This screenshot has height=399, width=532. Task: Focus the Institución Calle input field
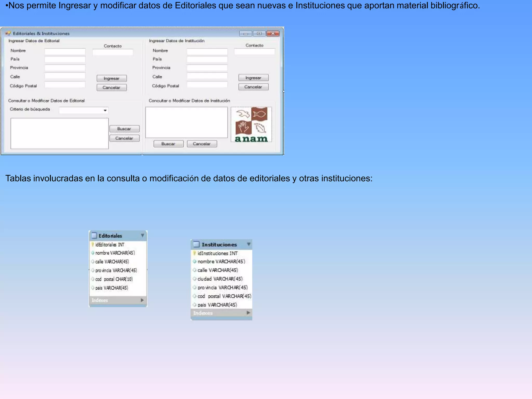(x=207, y=76)
